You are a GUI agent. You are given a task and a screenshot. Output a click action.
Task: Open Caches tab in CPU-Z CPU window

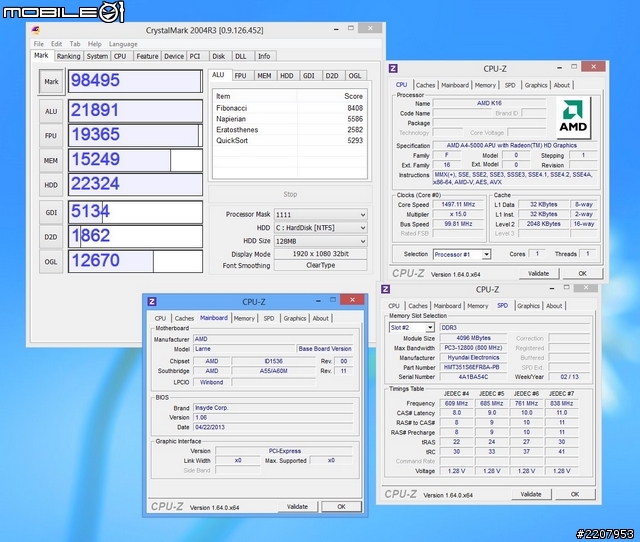(425, 85)
